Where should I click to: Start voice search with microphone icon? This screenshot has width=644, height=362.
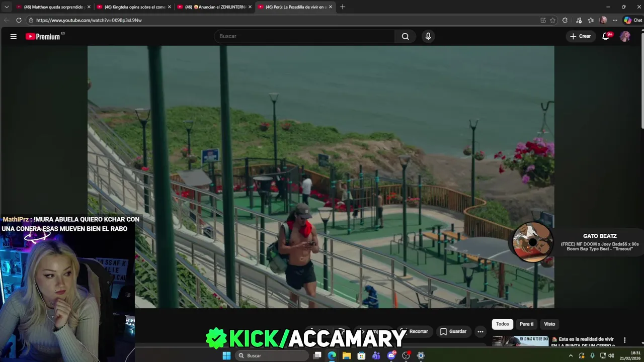click(x=428, y=36)
